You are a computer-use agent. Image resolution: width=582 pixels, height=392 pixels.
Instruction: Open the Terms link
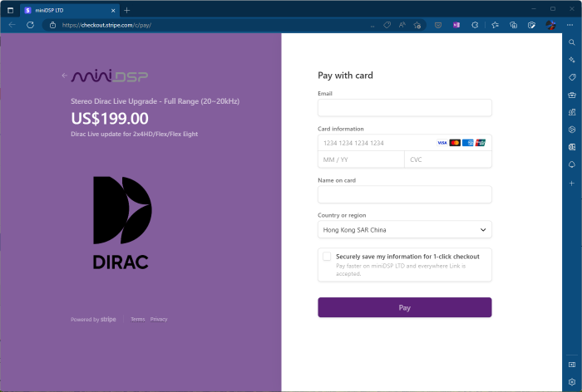point(138,319)
